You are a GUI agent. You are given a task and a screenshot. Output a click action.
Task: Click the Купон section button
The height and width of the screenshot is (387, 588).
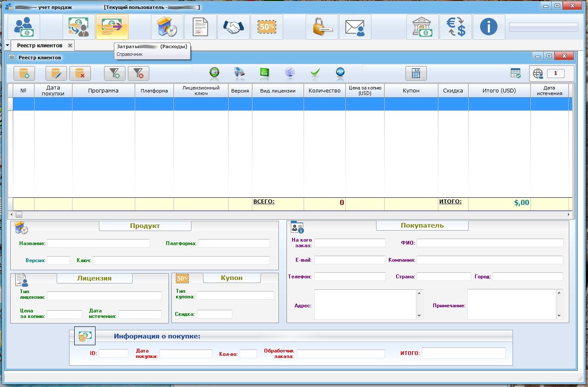click(x=232, y=277)
